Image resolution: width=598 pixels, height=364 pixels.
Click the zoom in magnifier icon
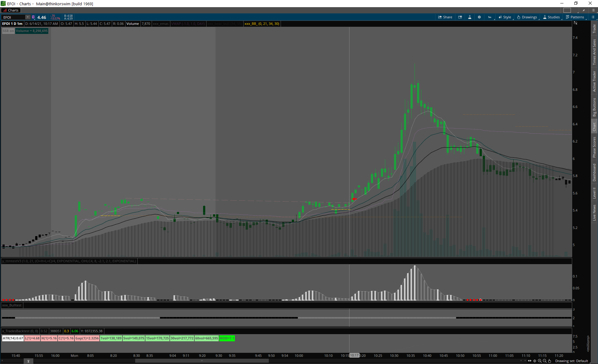click(x=540, y=361)
